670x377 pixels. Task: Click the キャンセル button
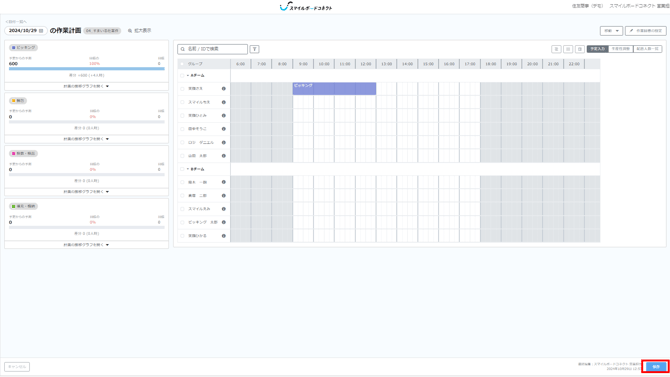(x=17, y=367)
